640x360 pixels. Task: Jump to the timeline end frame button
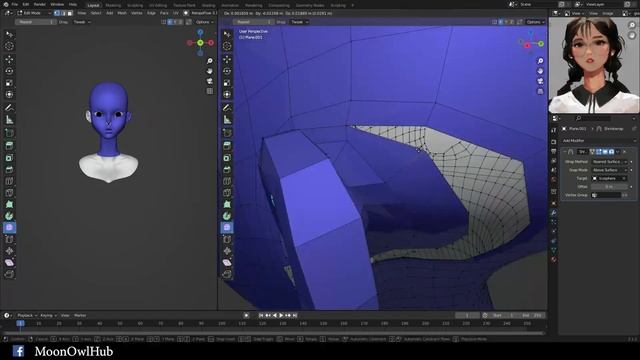295,316
